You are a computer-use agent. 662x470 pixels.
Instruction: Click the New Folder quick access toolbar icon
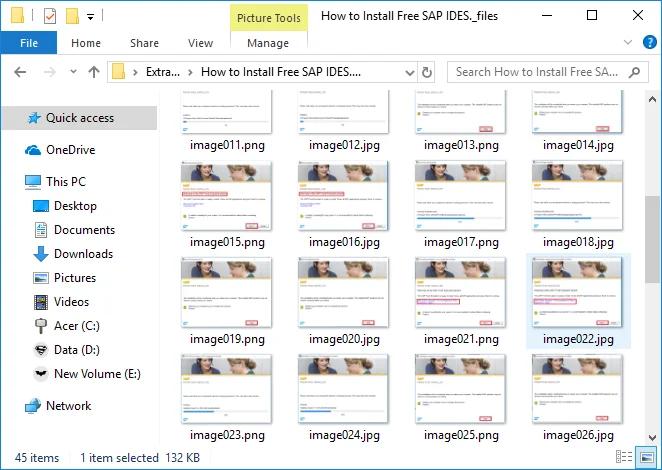pyautogui.click(x=72, y=16)
